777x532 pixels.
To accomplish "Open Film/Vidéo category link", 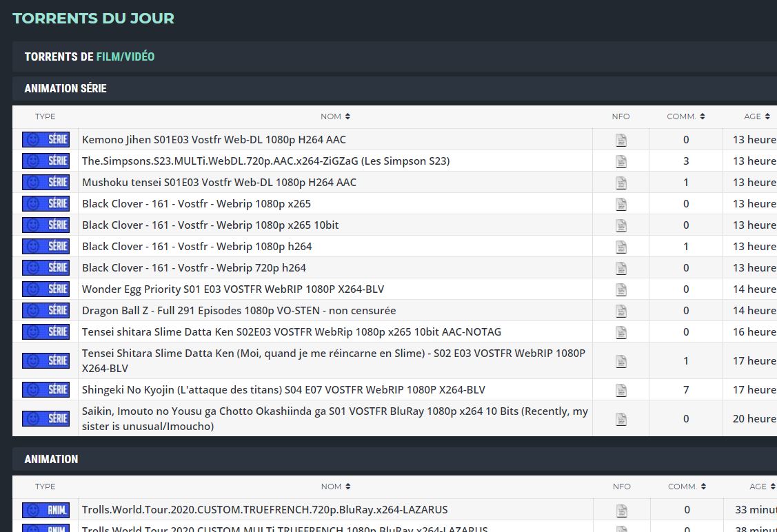I will pos(125,57).
